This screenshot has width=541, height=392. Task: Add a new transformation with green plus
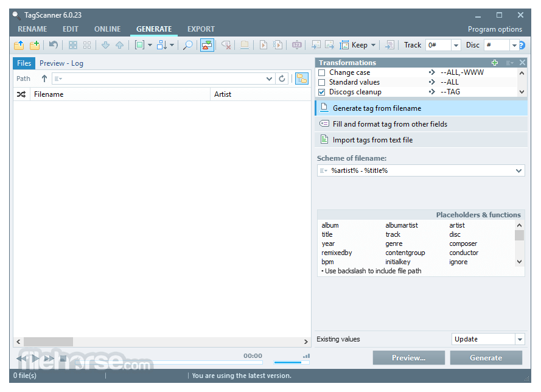click(495, 63)
